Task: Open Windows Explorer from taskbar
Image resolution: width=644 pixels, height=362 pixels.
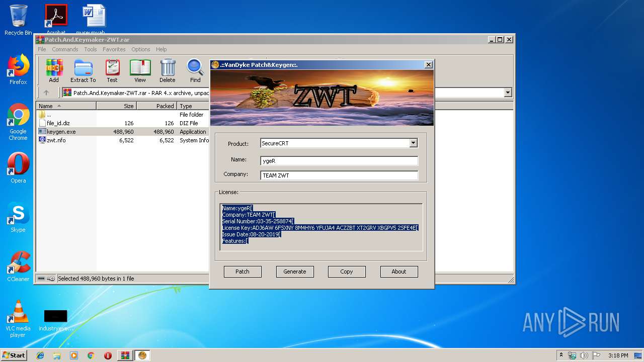Action: pos(57,355)
